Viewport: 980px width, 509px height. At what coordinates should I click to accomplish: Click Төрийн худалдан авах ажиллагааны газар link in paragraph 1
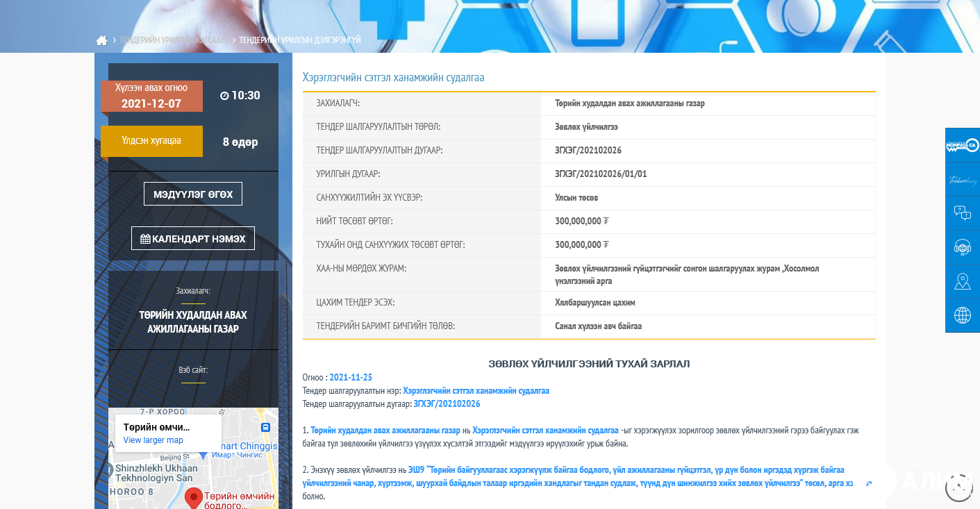[385, 431]
